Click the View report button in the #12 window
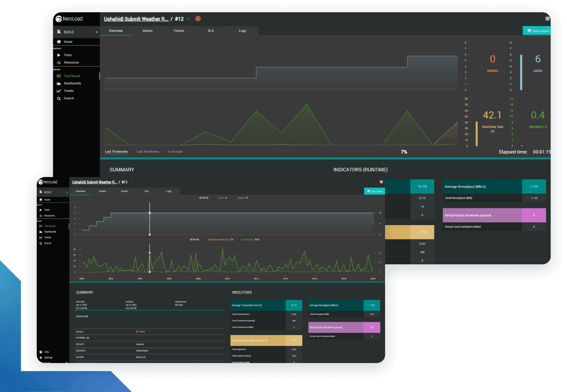The image size is (567, 392). (538, 31)
